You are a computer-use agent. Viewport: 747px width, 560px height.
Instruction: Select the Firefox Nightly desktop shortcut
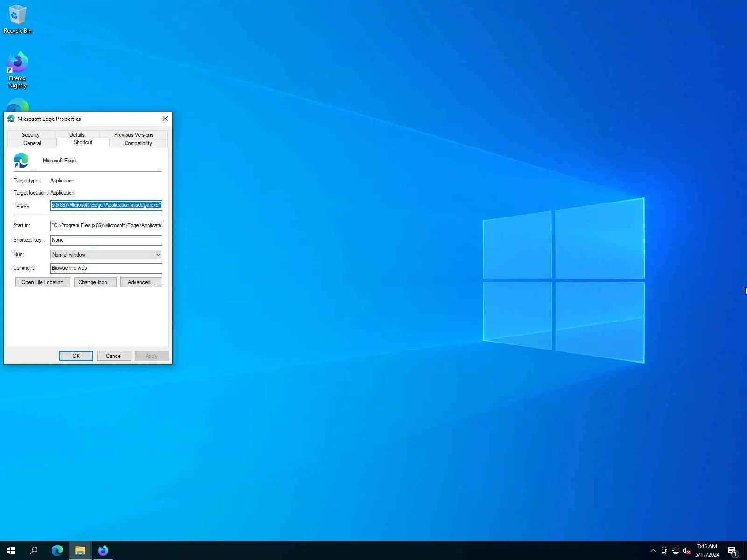[17, 70]
